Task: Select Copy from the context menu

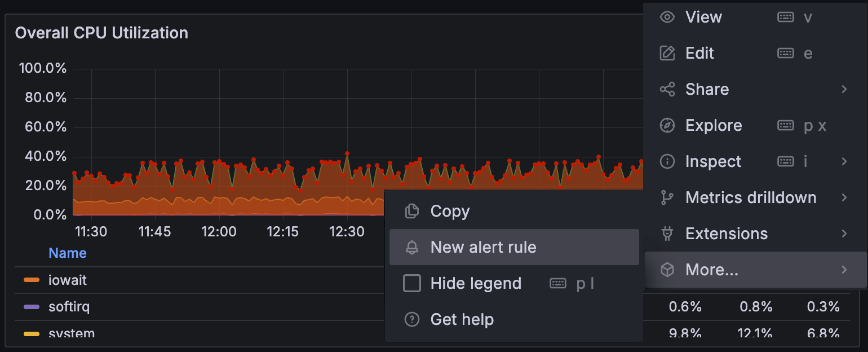Action: point(450,211)
